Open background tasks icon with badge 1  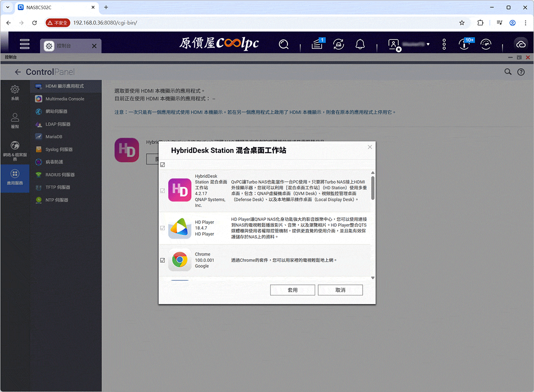coord(317,44)
